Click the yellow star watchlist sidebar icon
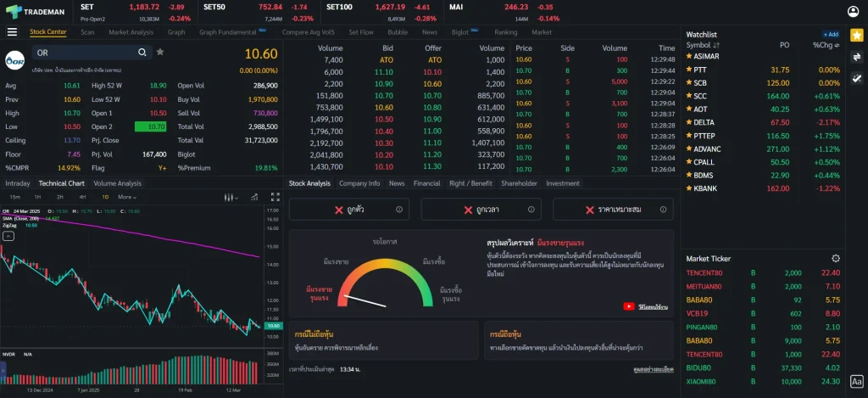The width and height of the screenshot is (868, 398). (856, 36)
